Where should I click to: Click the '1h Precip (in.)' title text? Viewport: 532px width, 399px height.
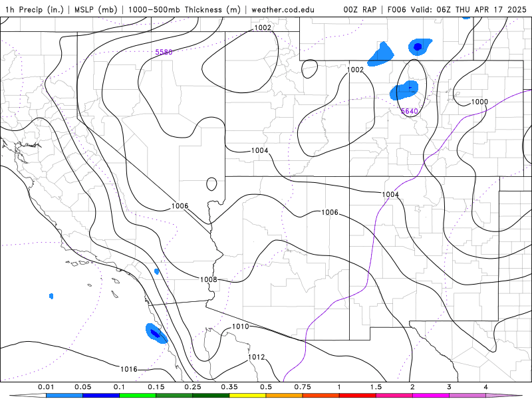tap(35, 9)
